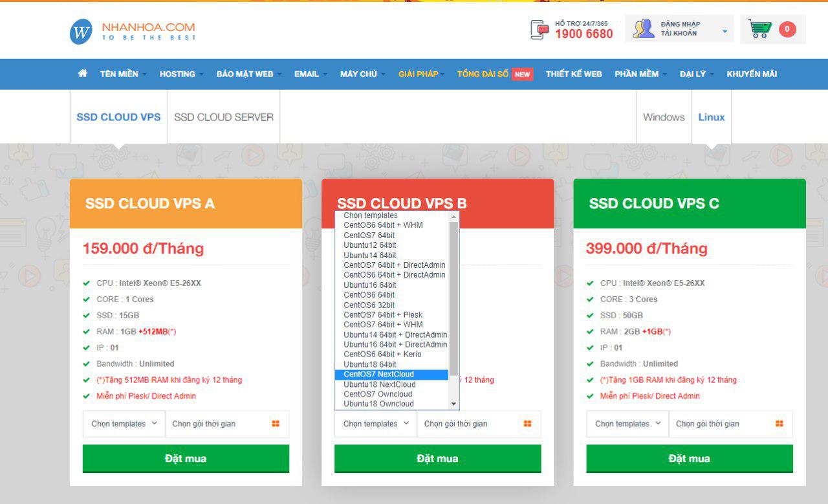This screenshot has width=828, height=504.
Task: Open Chọn templates dropdown in VPS B
Action: (376, 424)
